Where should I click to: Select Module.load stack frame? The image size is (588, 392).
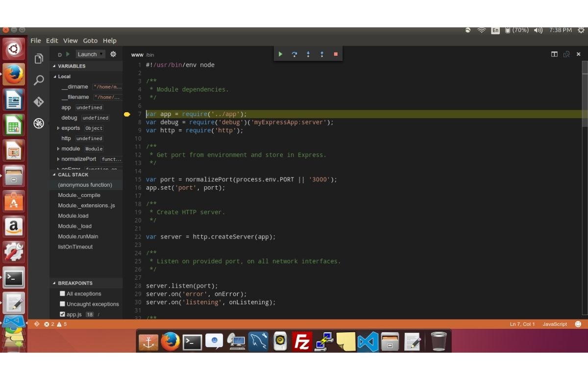tap(86, 216)
